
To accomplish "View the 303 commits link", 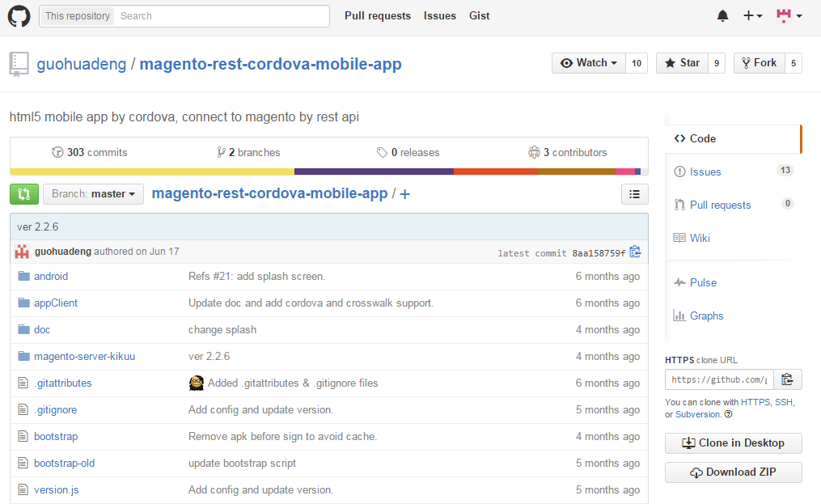I will click(90, 152).
